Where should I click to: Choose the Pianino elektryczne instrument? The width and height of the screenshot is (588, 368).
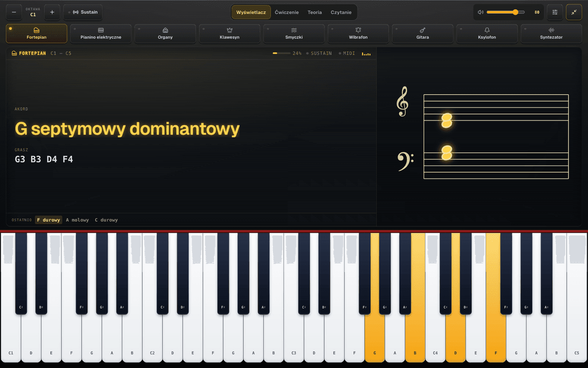coord(101,34)
